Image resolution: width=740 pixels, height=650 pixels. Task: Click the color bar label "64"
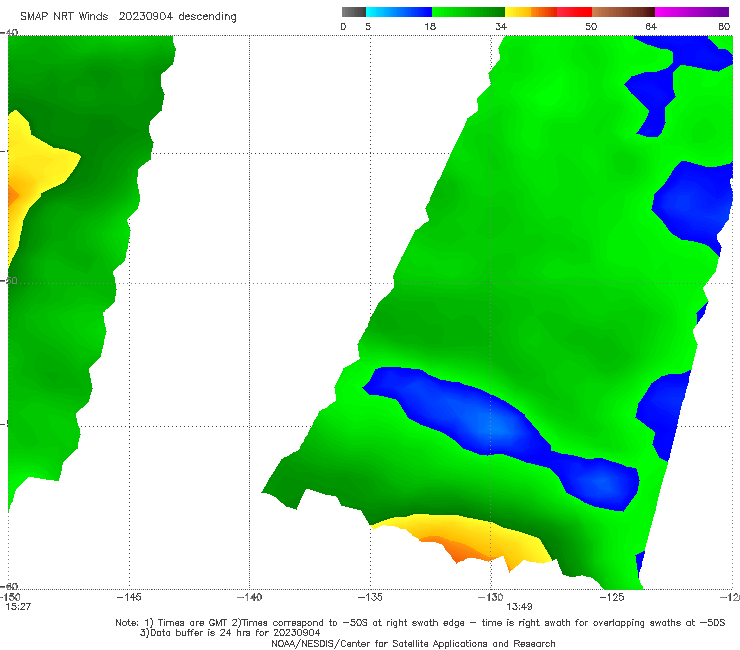point(651,27)
